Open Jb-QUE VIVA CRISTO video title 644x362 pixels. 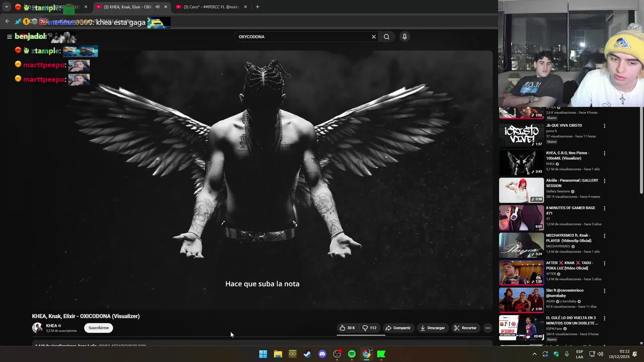coord(564,125)
